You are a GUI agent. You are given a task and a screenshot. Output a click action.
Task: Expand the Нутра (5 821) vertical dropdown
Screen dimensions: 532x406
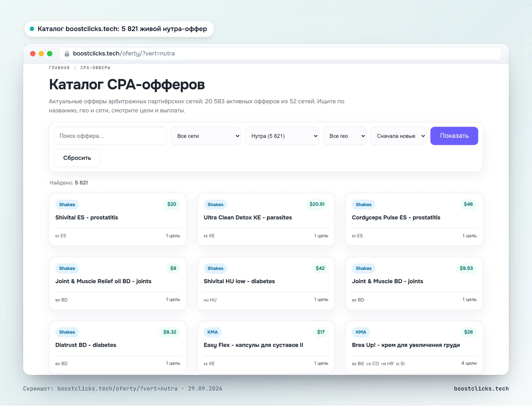coord(282,136)
